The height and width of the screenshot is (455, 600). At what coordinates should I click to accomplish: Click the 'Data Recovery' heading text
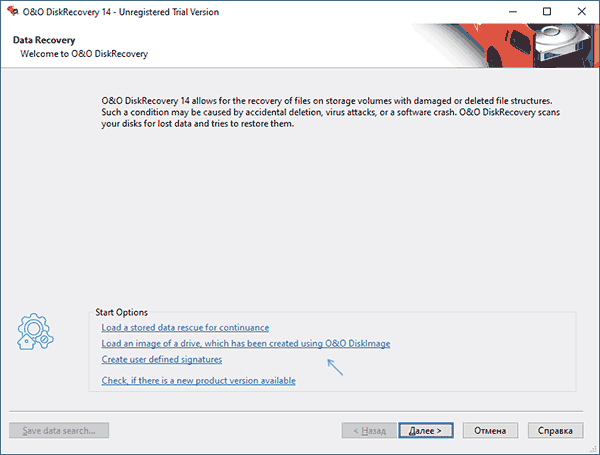pyautogui.click(x=44, y=40)
